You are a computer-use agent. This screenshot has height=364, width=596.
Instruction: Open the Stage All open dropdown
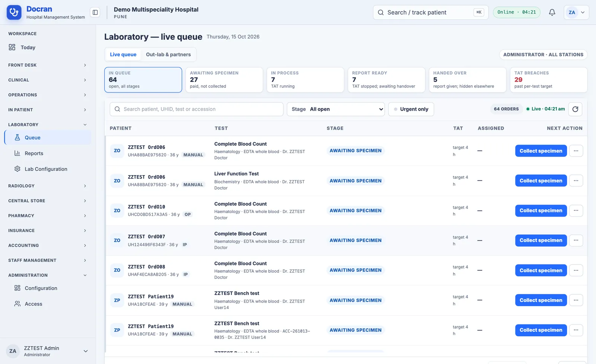[x=336, y=109]
